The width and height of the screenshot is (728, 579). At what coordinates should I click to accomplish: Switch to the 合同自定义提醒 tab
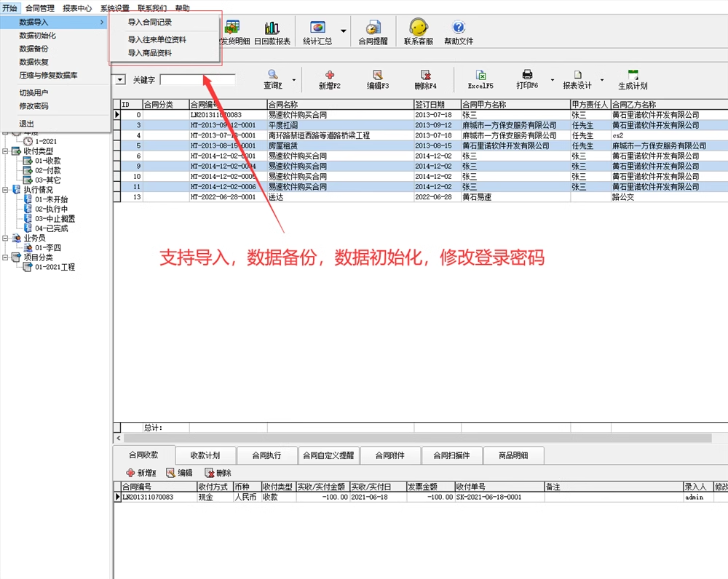tap(329, 455)
